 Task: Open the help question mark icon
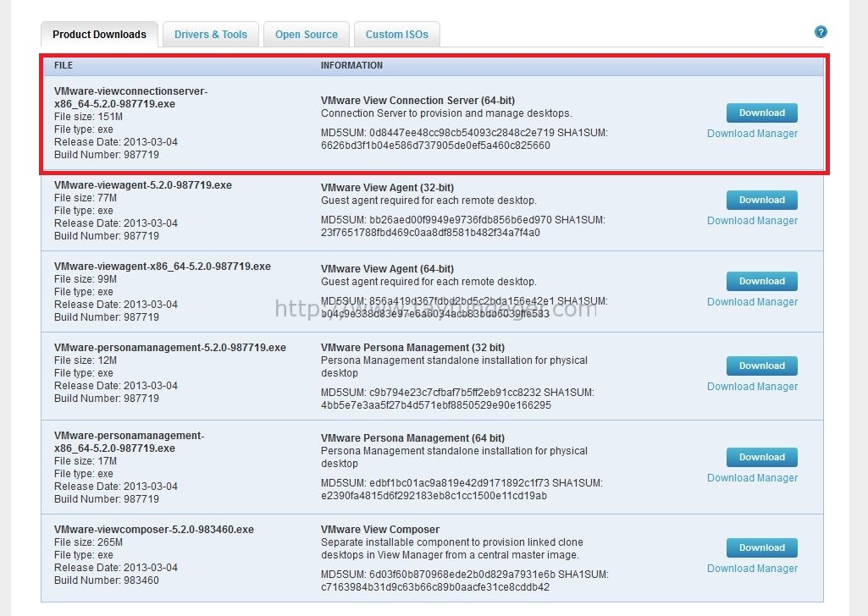pos(821,32)
